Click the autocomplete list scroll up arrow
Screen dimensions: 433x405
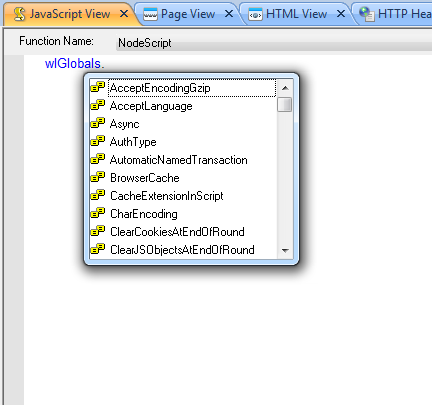(x=285, y=88)
